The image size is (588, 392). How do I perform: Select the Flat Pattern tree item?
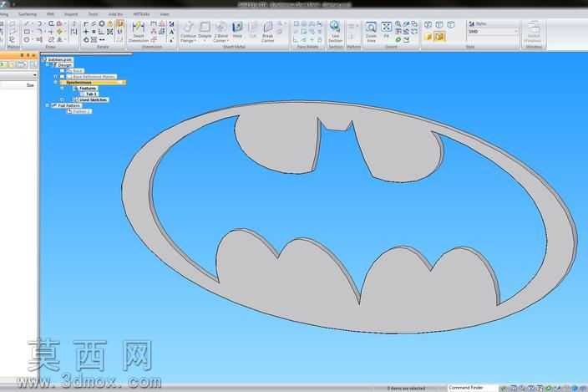[66, 105]
